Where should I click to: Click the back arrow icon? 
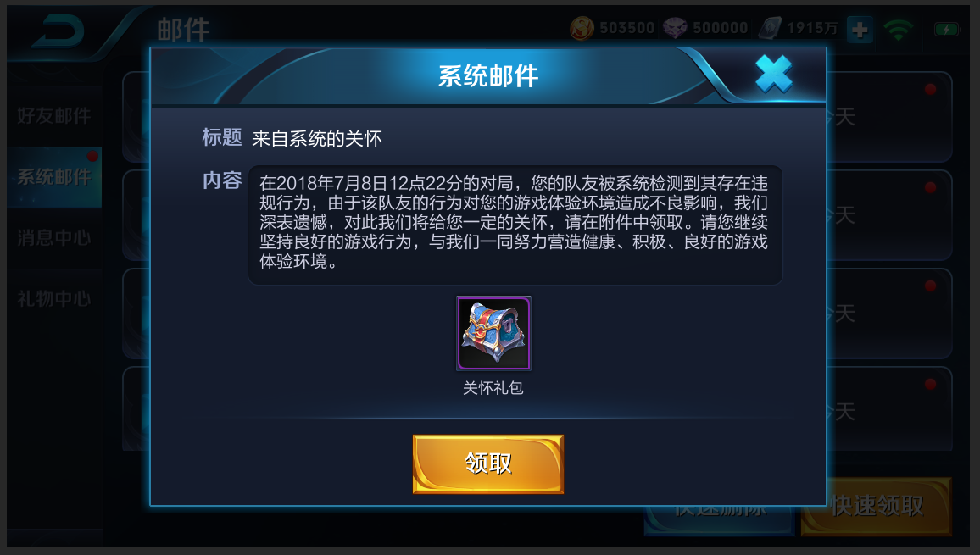pyautogui.click(x=58, y=32)
